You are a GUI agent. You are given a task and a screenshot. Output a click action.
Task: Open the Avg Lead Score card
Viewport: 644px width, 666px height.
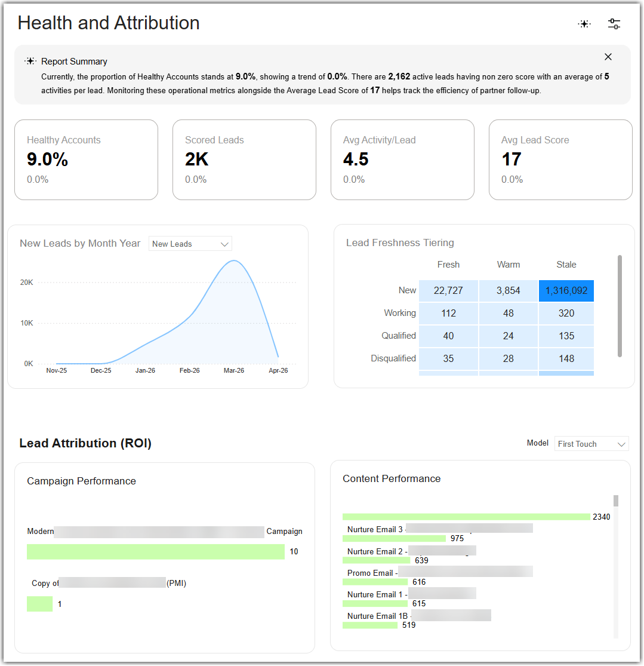(x=560, y=159)
